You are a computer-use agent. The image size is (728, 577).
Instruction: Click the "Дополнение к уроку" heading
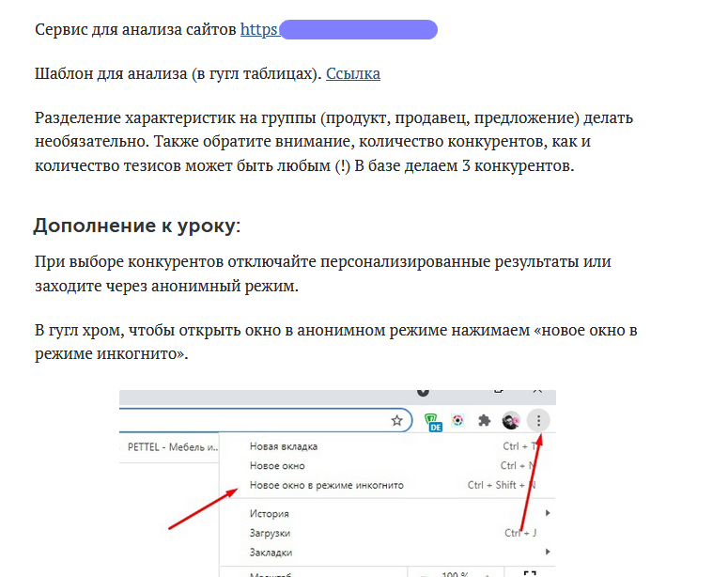[136, 226]
